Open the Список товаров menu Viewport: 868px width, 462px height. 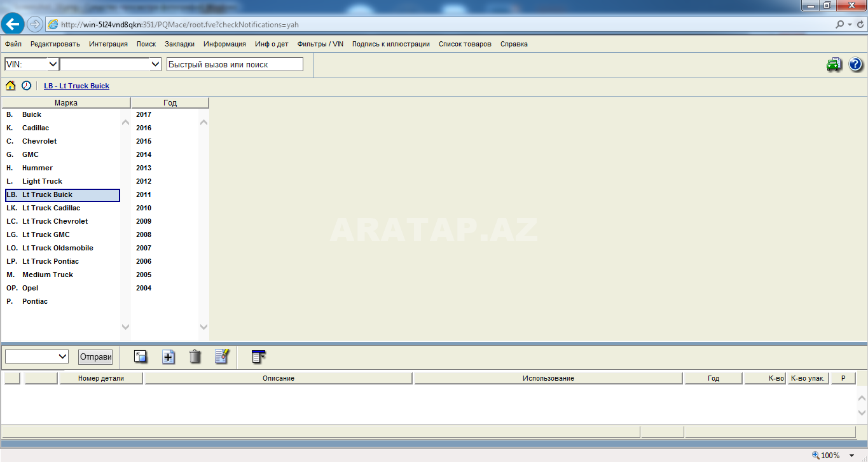pyautogui.click(x=465, y=44)
